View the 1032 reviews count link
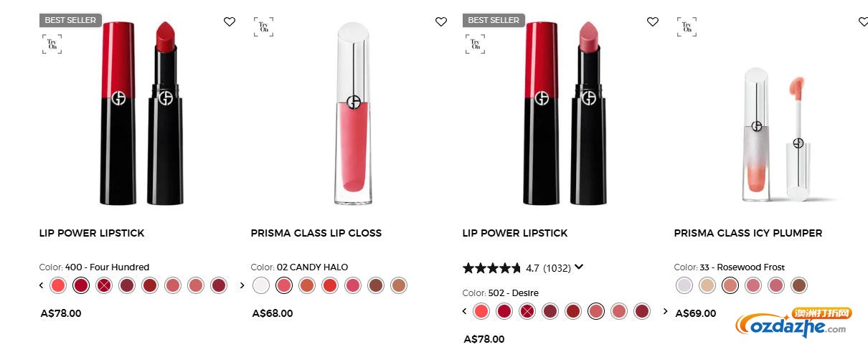Screen dimensions: 868x347 point(557,268)
